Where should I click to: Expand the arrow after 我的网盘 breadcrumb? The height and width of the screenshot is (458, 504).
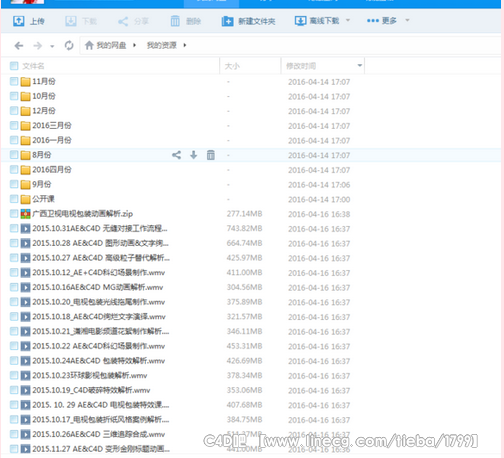134,45
